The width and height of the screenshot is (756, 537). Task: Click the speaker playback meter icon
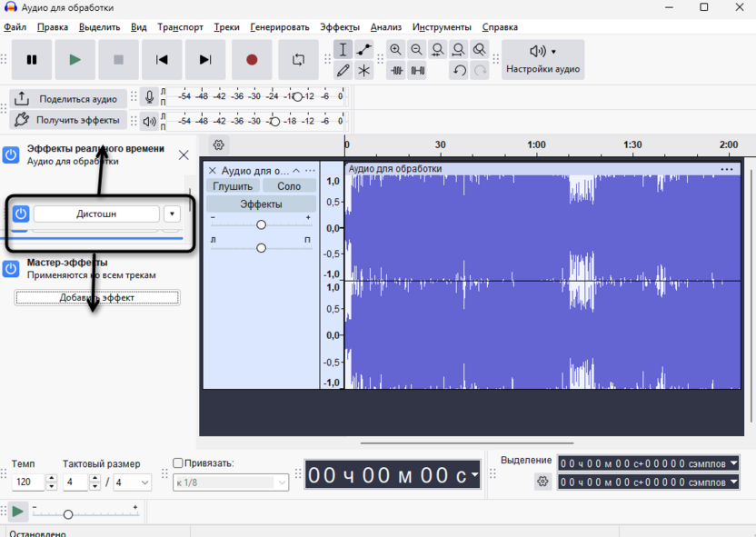click(149, 122)
